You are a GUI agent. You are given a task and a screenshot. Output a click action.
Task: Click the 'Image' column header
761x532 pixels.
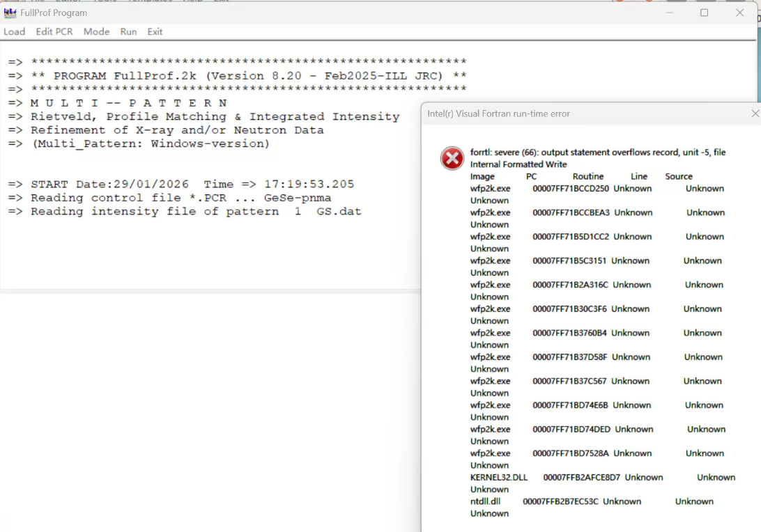pos(482,177)
